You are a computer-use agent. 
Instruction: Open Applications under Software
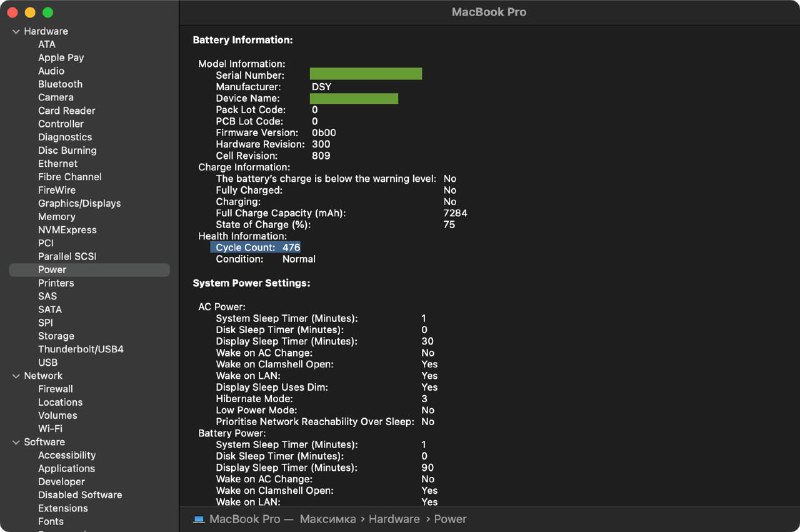66,469
